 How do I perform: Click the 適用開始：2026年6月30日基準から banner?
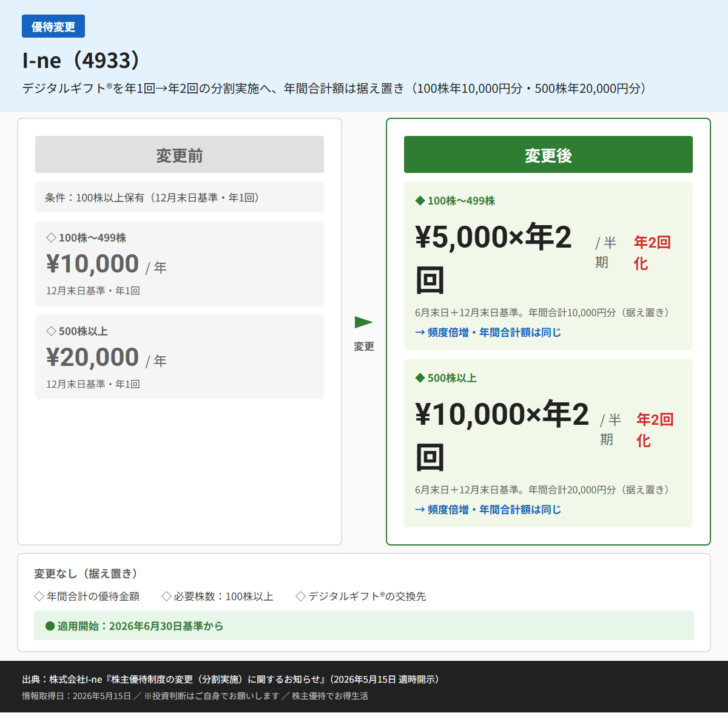tap(364, 626)
